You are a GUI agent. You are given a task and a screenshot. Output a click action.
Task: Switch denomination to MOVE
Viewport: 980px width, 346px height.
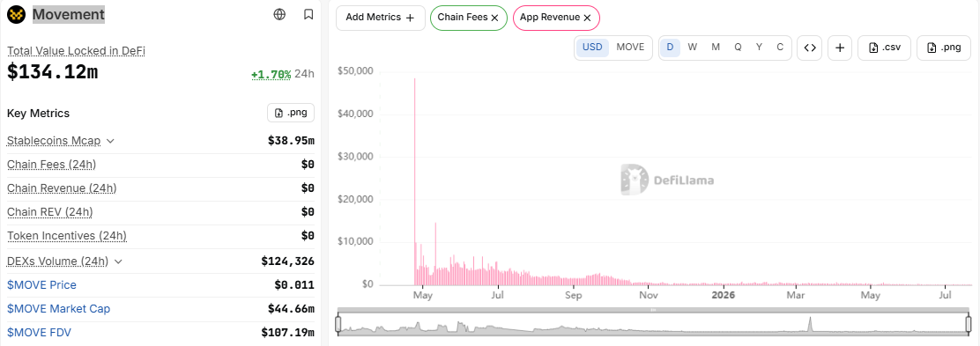click(630, 47)
